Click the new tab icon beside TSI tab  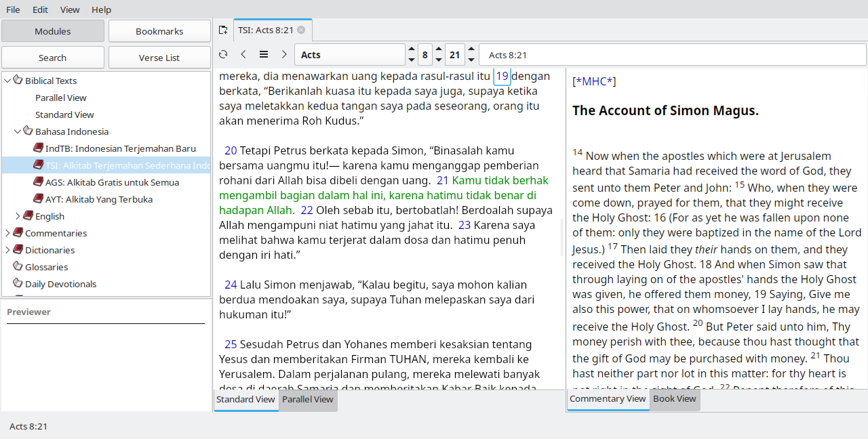pos(223,30)
